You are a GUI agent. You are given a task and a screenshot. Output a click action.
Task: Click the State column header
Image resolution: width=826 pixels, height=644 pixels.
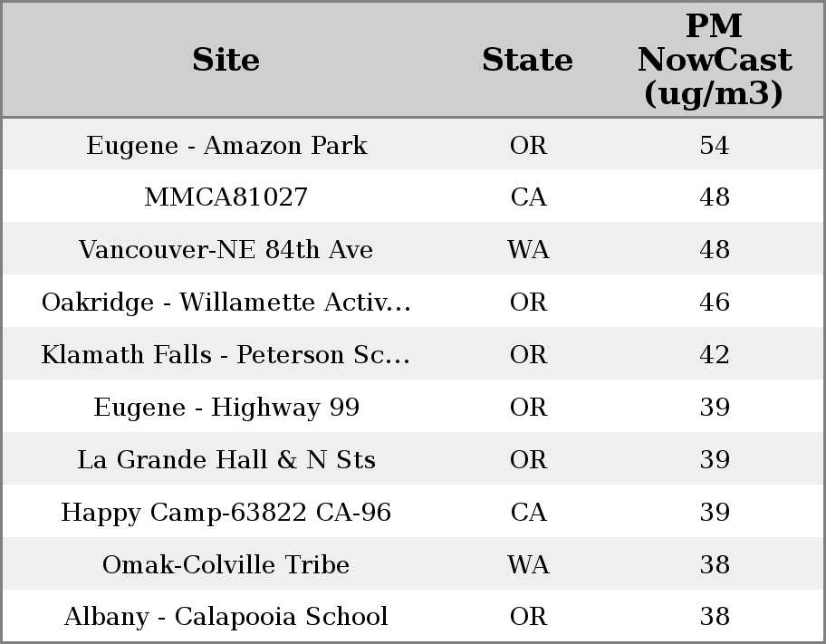pyautogui.click(x=527, y=61)
